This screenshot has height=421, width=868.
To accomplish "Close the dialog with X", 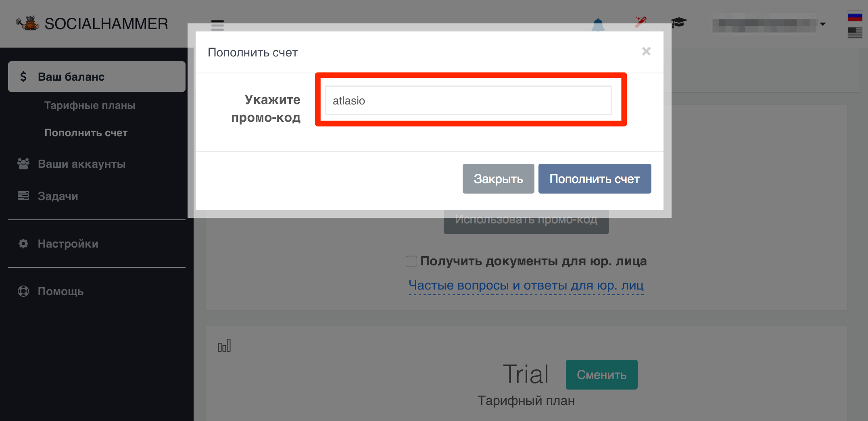I will coord(646,51).
